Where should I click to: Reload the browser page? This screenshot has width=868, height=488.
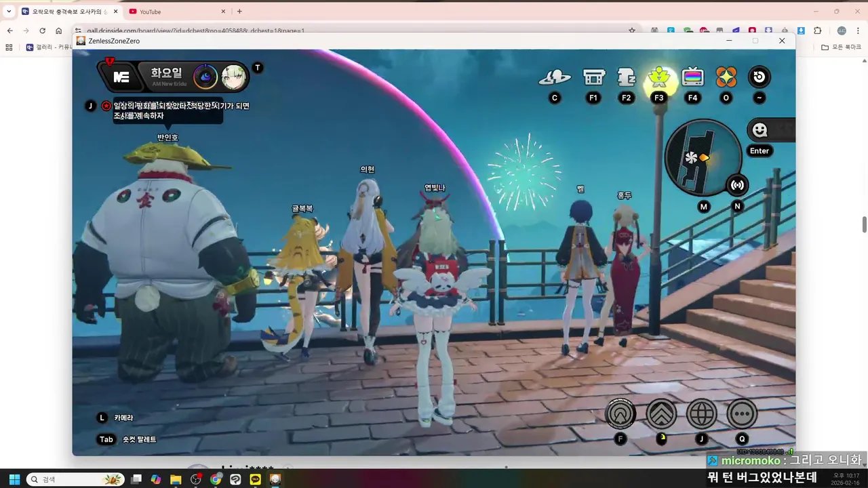coord(42,30)
